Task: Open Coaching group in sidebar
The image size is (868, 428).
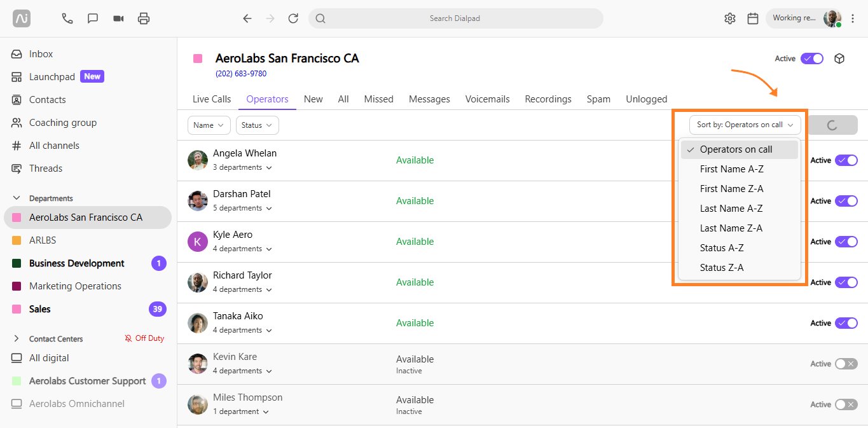Action: (63, 123)
